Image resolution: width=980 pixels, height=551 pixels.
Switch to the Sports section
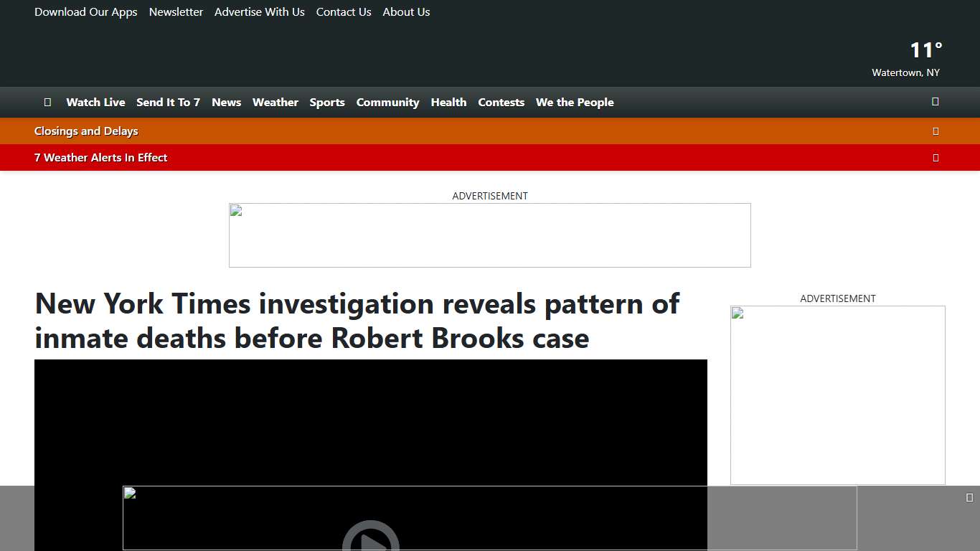(x=327, y=102)
